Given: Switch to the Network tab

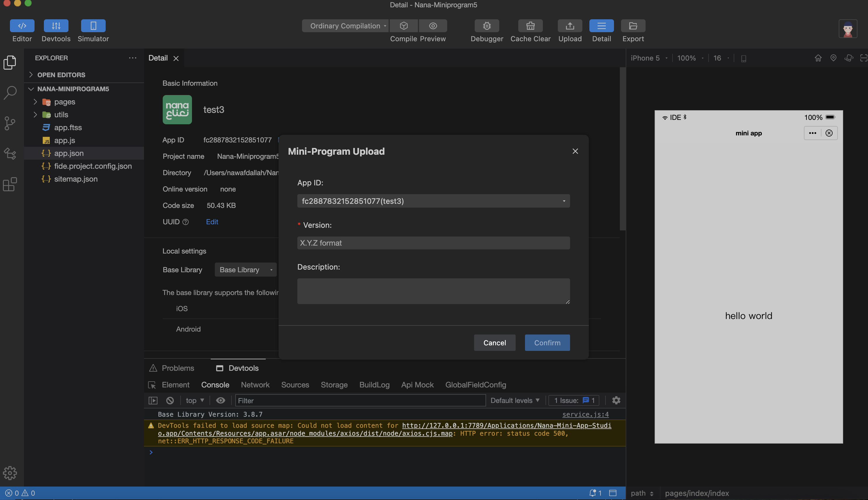Looking at the screenshot, I should coord(255,385).
